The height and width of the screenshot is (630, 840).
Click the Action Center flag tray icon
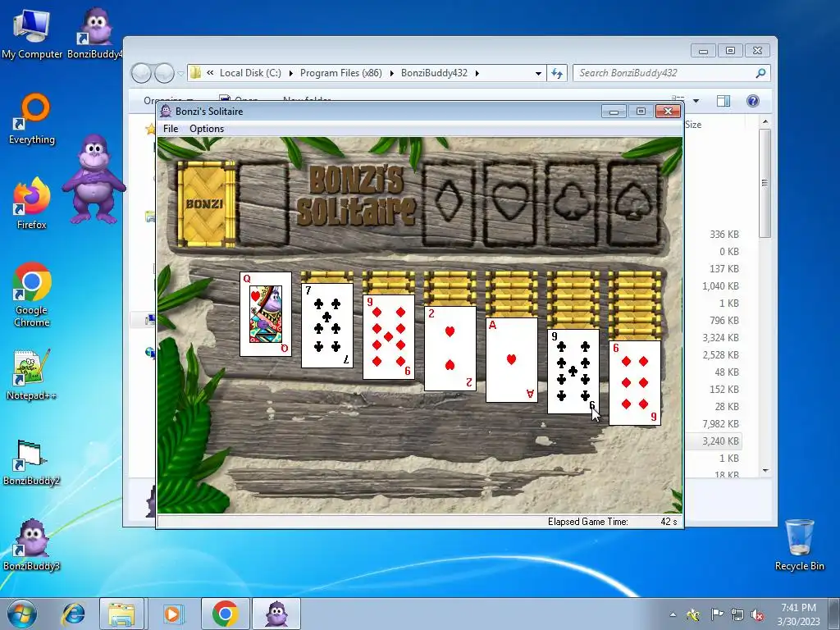point(716,614)
